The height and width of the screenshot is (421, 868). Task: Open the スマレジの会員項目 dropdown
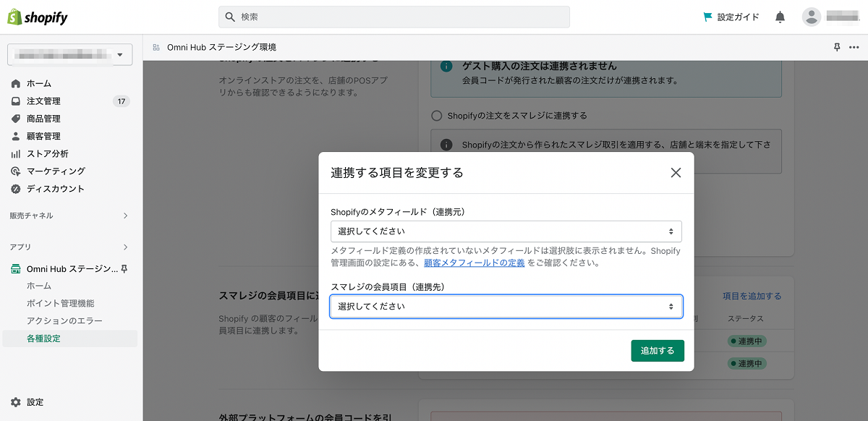pos(506,307)
